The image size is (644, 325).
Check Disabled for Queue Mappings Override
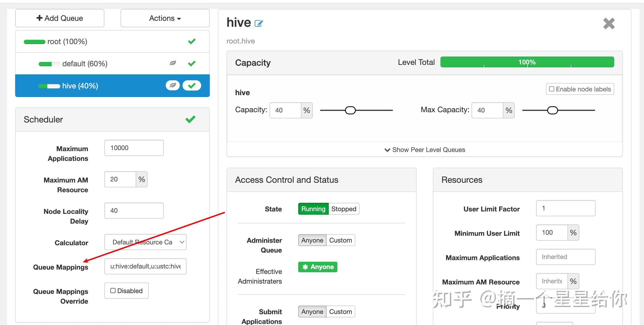click(x=113, y=291)
